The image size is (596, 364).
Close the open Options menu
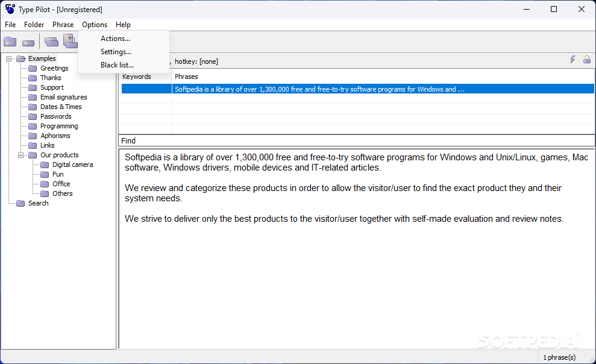(x=95, y=24)
